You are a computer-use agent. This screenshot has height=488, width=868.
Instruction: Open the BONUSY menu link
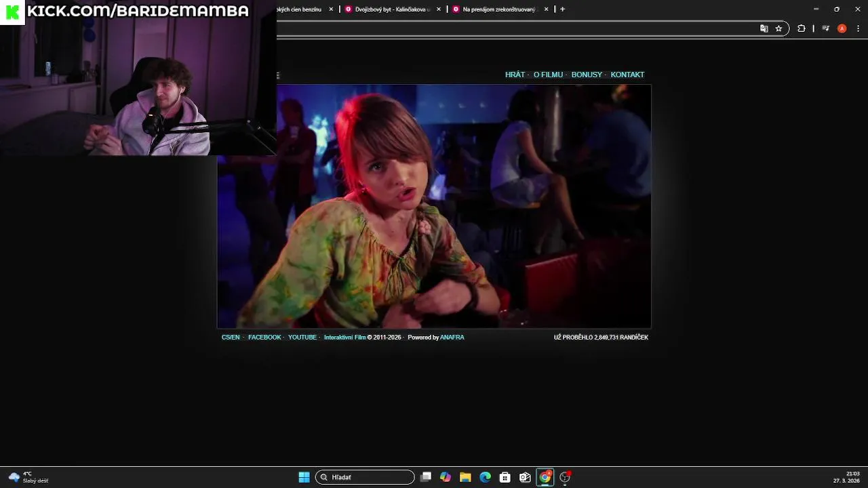coord(587,75)
